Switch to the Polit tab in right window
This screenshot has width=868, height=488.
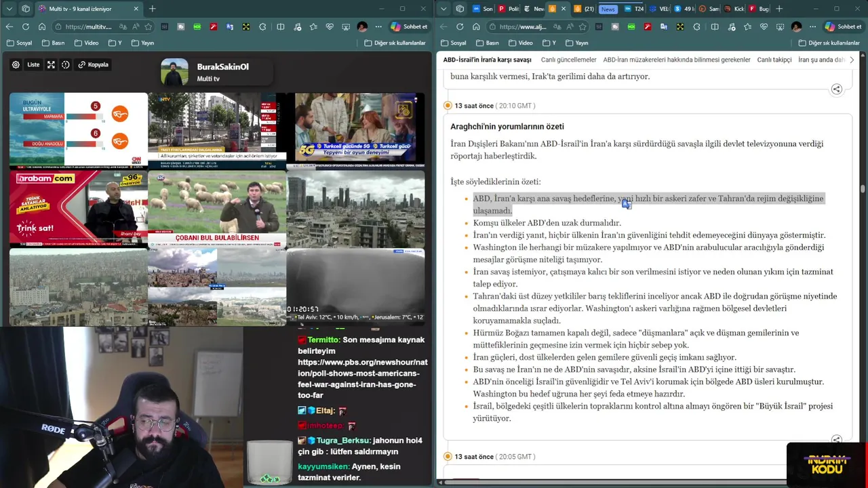click(509, 9)
